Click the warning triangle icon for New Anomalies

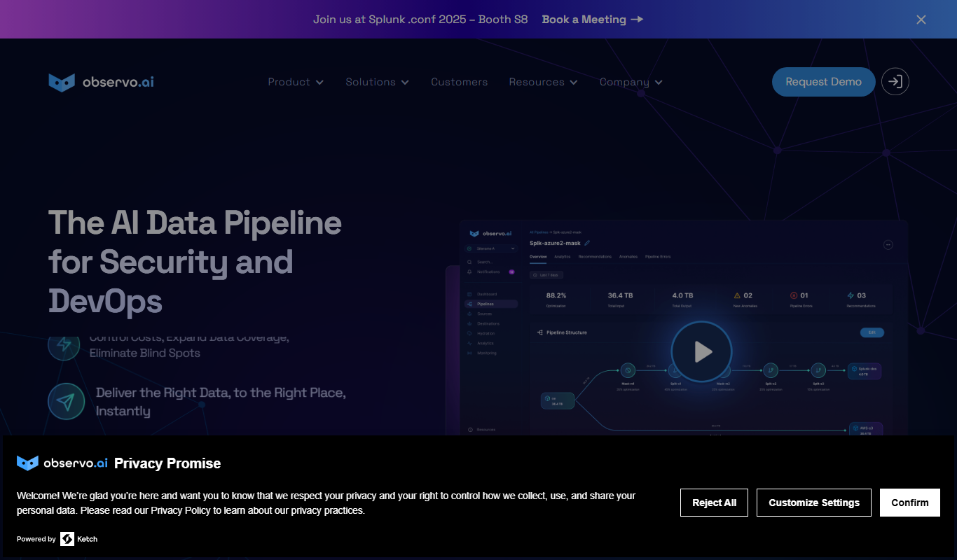tap(737, 295)
